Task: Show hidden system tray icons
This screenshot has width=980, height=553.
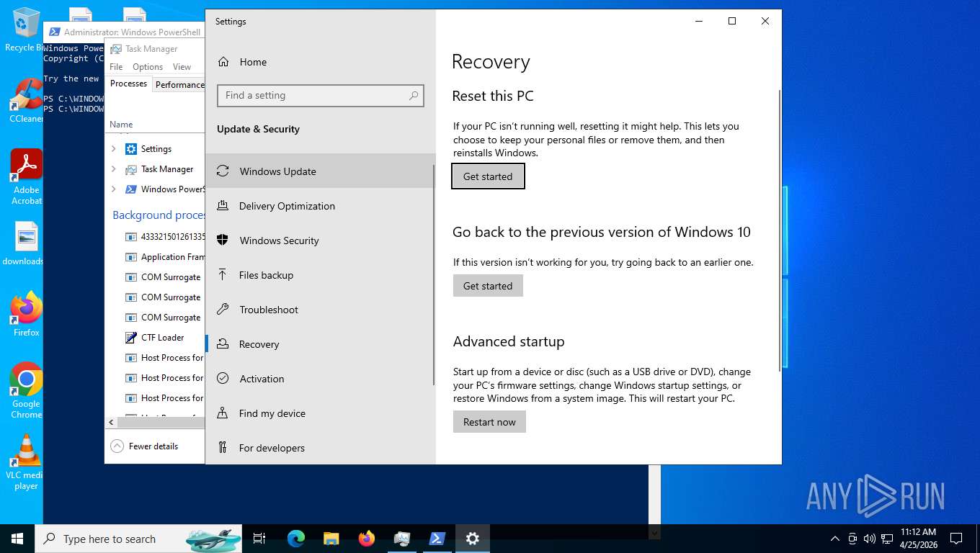Action: (834, 539)
